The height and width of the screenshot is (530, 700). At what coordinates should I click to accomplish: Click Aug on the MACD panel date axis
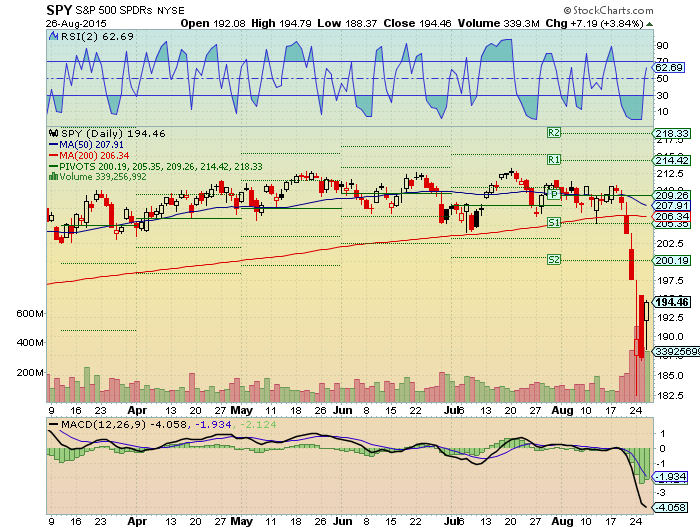point(562,521)
